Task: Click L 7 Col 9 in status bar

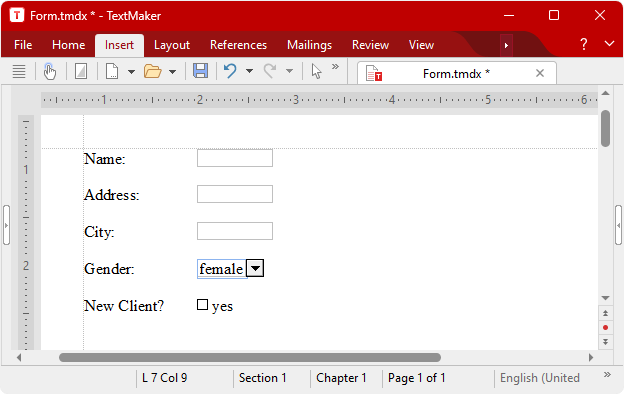Action: coord(164,378)
